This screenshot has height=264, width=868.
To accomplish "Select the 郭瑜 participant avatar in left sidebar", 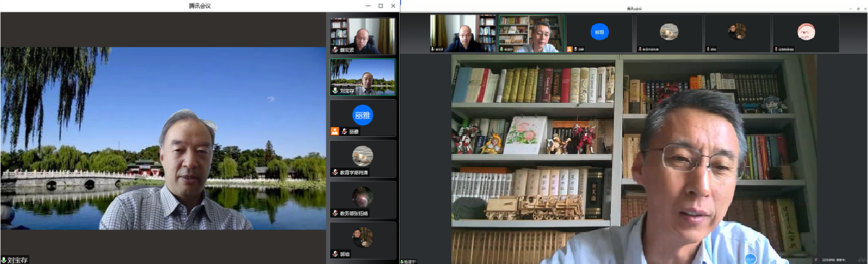I will point(362,237).
